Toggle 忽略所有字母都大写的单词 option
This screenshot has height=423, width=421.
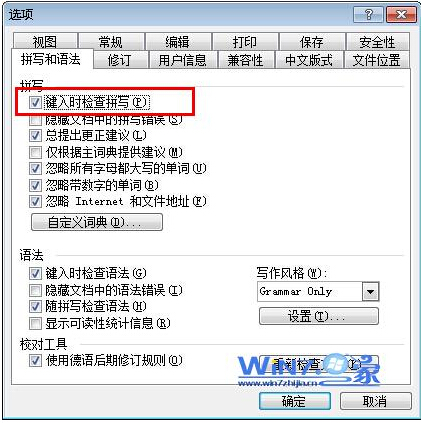pos(35,168)
